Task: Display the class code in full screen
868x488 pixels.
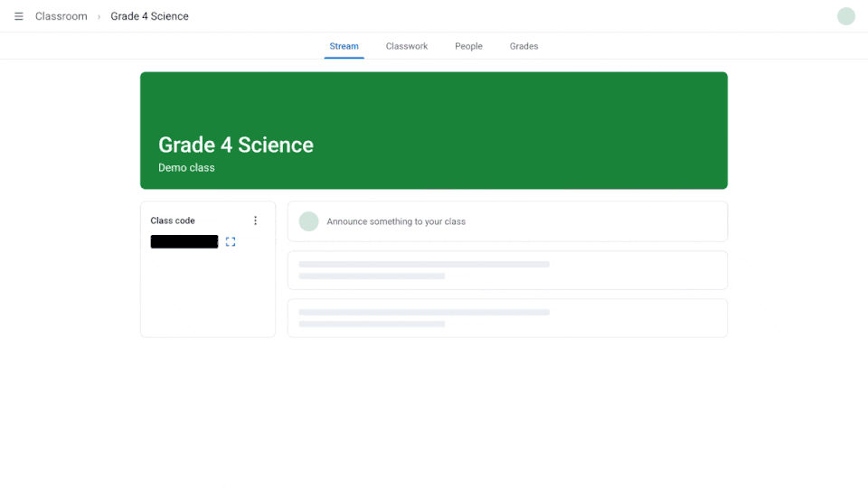Action: pos(231,242)
